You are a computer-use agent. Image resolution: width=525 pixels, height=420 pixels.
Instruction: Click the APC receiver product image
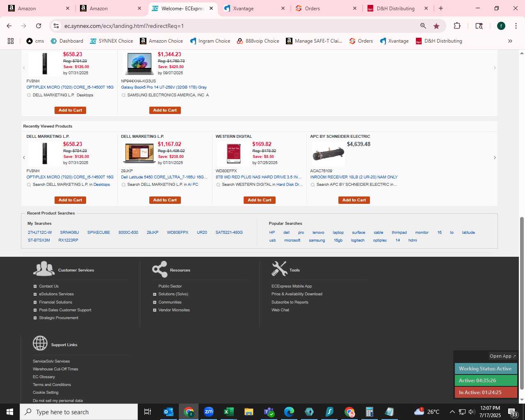coord(328,154)
